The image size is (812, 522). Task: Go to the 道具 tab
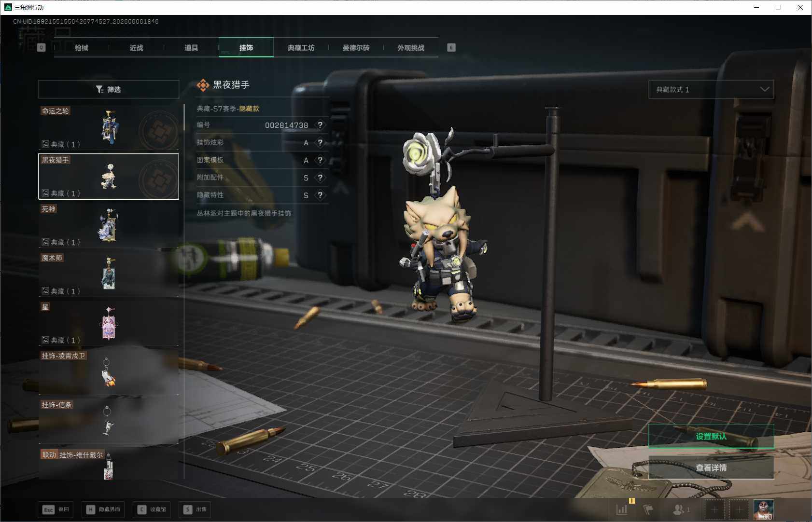pyautogui.click(x=191, y=48)
